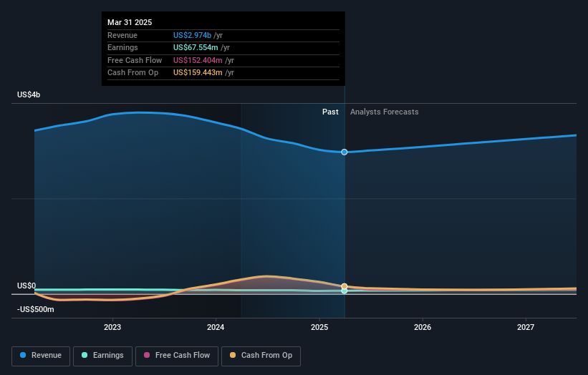Click the US$67.554m earnings value

coord(196,47)
